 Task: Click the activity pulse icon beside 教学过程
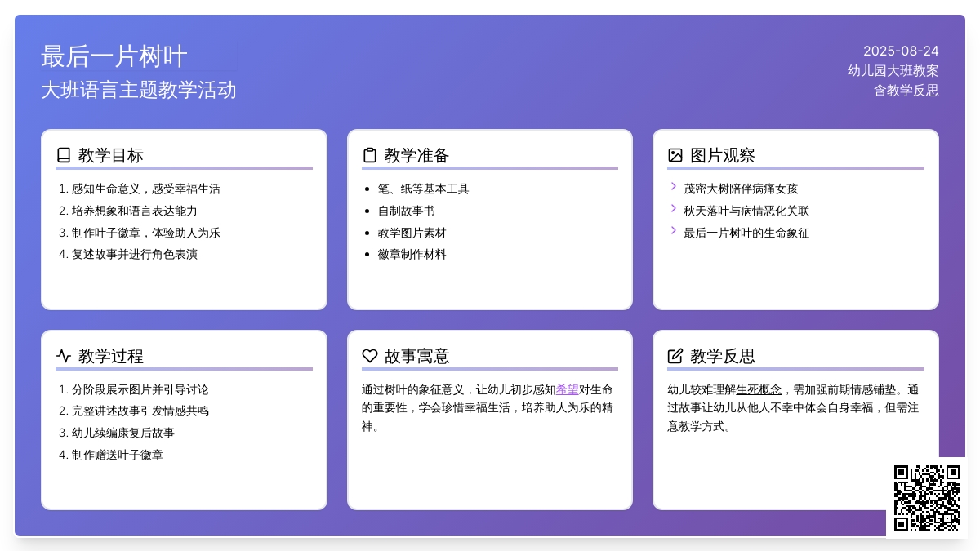64,356
